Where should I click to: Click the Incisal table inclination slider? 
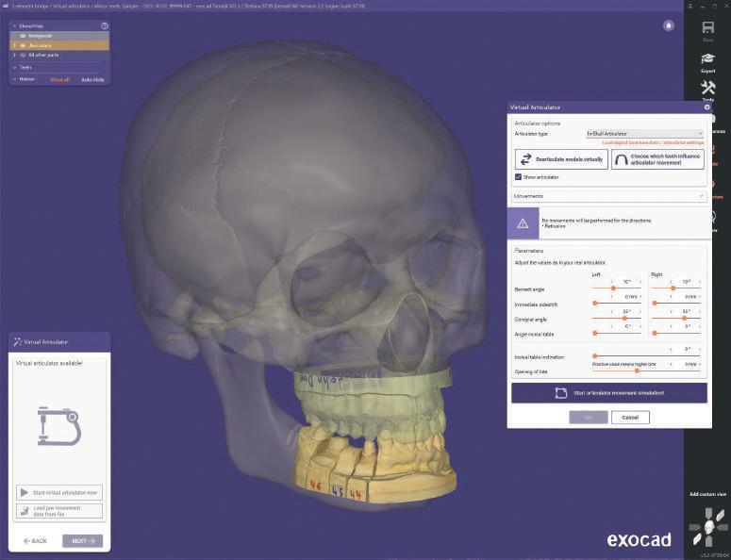646,356
